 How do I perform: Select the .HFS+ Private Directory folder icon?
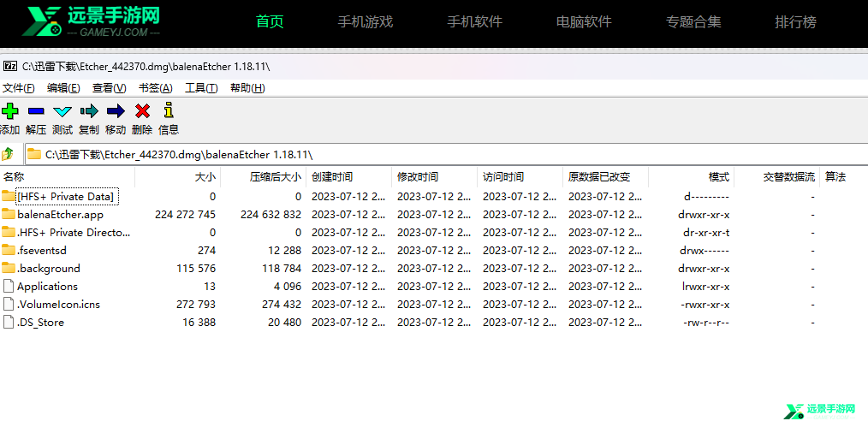pos(9,232)
